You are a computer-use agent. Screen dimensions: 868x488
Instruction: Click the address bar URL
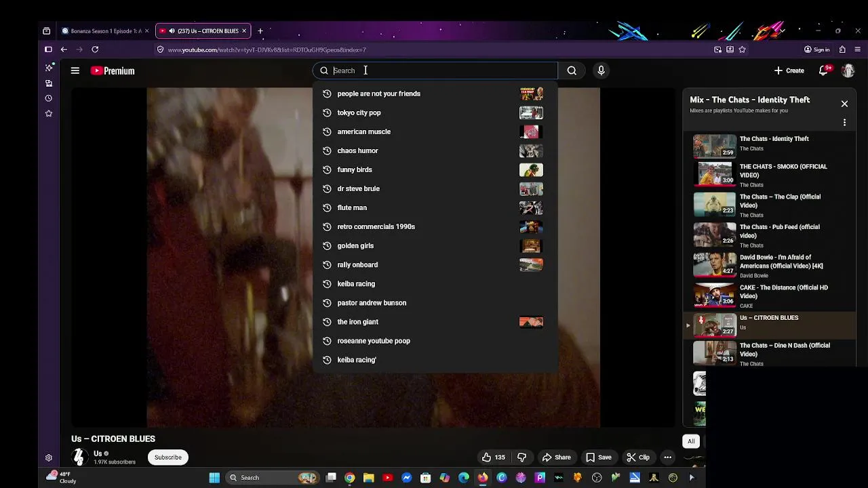pyautogui.click(x=267, y=50)
